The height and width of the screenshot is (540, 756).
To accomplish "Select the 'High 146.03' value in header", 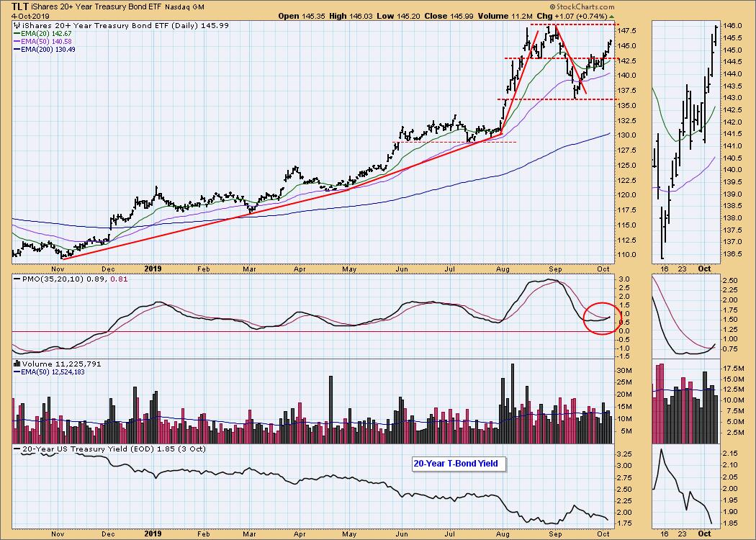I will [x=351, y=16].
